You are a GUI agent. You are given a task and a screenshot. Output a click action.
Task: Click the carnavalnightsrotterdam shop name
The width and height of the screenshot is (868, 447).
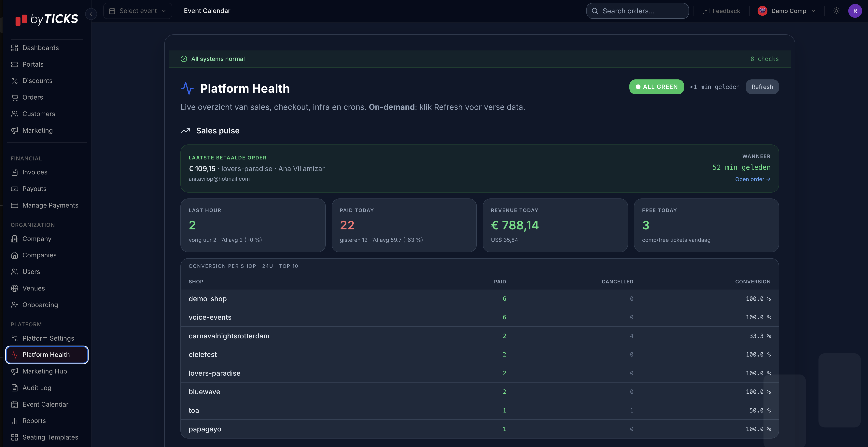tap(229, 336)
